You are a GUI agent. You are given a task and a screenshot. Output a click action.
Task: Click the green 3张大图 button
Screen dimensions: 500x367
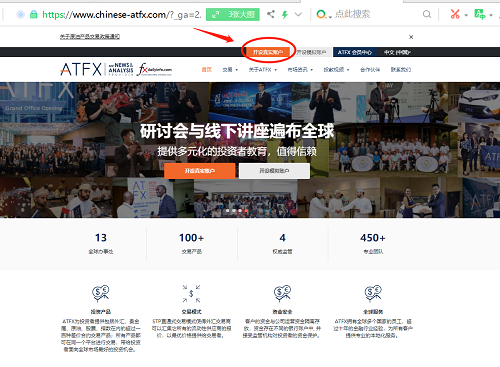tap(233, 14)
